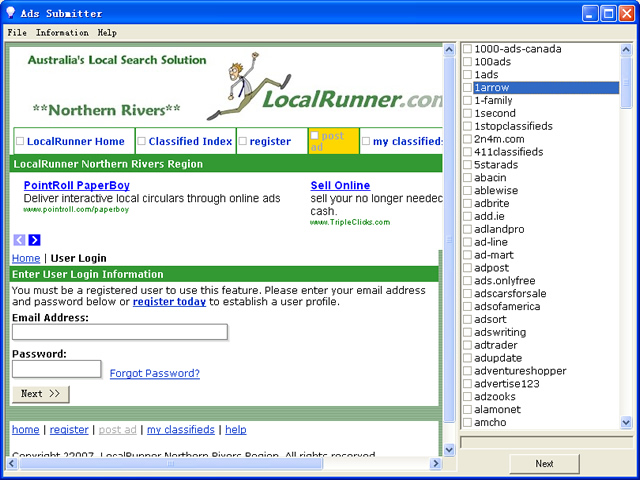Click the Email Address input field

(120, 332)
